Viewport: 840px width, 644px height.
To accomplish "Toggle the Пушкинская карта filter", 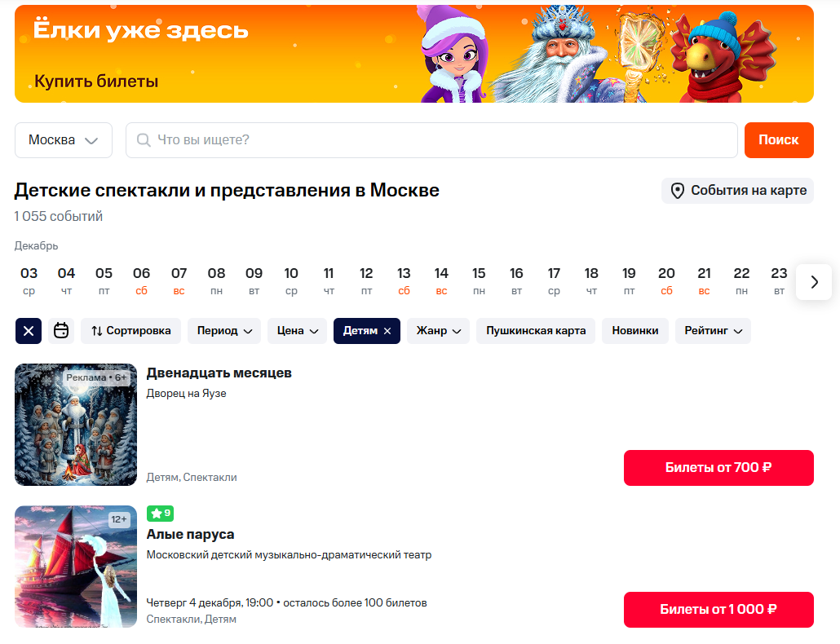I will (536, 331).
